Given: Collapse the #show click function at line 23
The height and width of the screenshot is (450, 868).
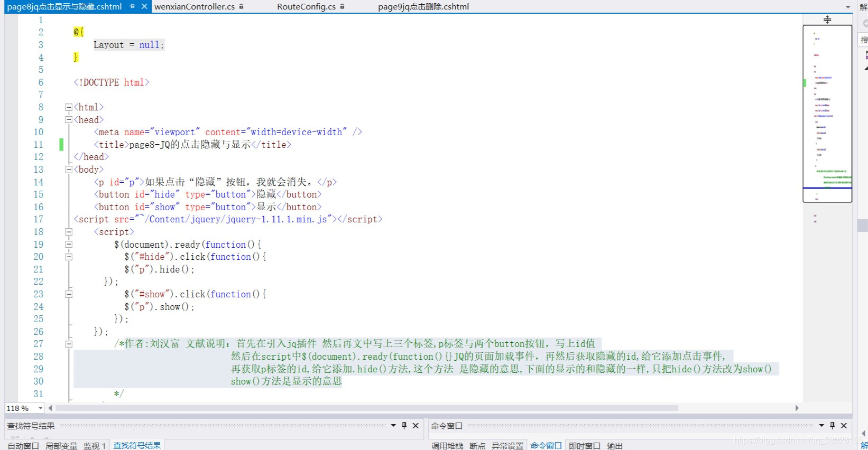Looking at the screenshot, I should pos(69,294).
